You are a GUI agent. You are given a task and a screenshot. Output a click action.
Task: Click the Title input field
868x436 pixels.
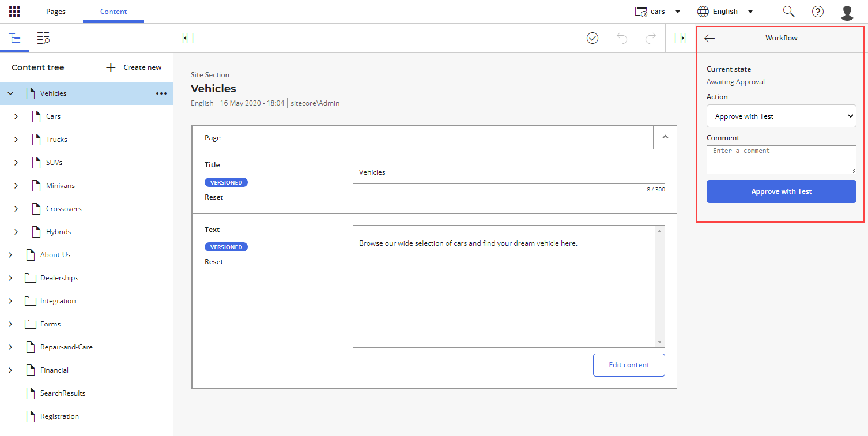click(x=508, y=172)
